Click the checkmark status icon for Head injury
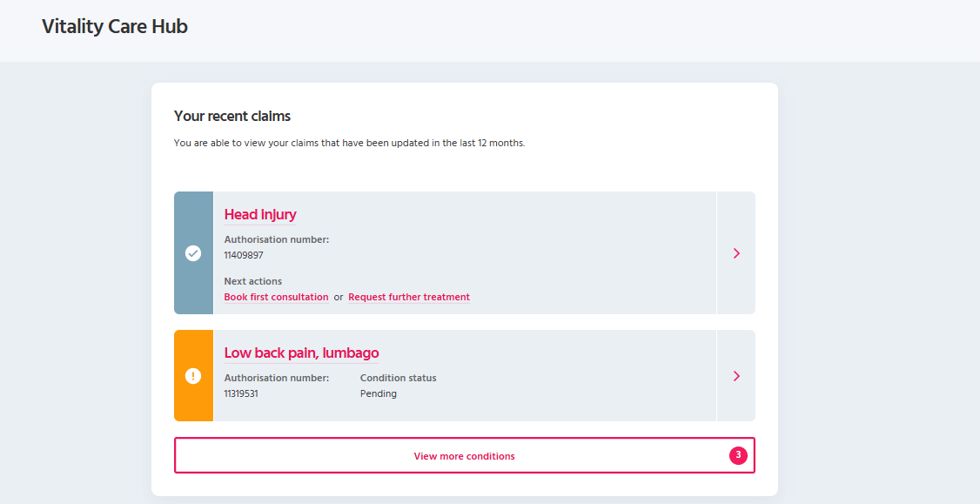The height and width of the screenshot is (504, 980). click(193, 253)
